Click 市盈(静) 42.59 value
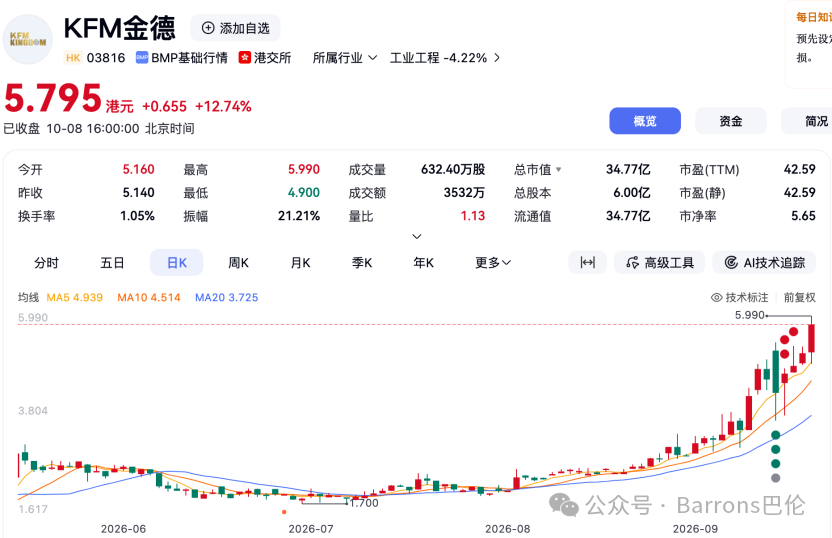Image resolution: width=832 pixels, height=538 pixels. [800, 193]
